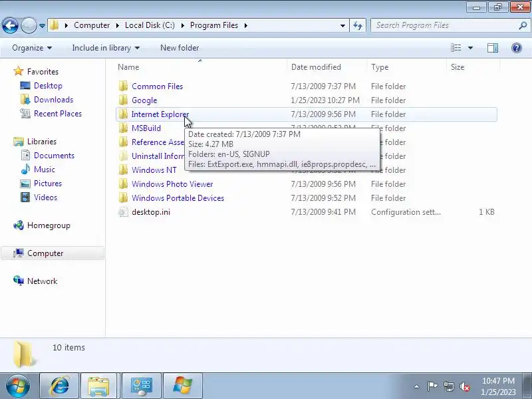Click the network tray icon
Image resolution: width=532 pixels, height=399 pixels.
pos(449,386)
